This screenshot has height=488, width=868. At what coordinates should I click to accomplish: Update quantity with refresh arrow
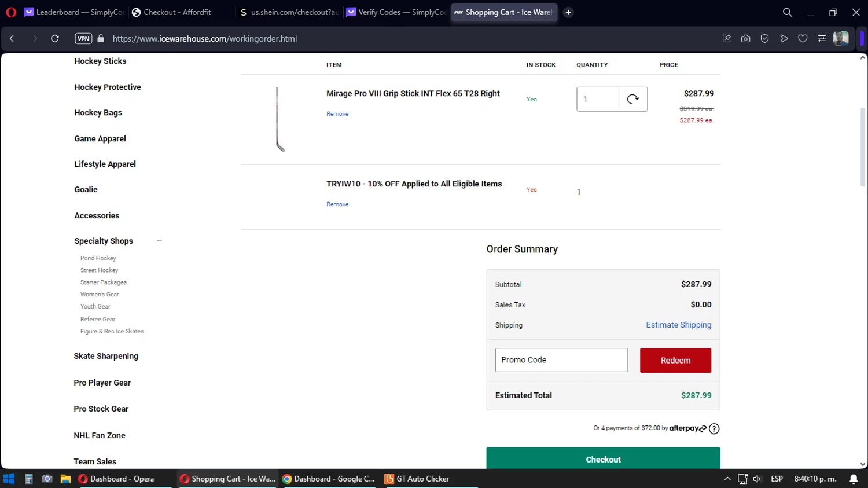(x=633, y=99)
